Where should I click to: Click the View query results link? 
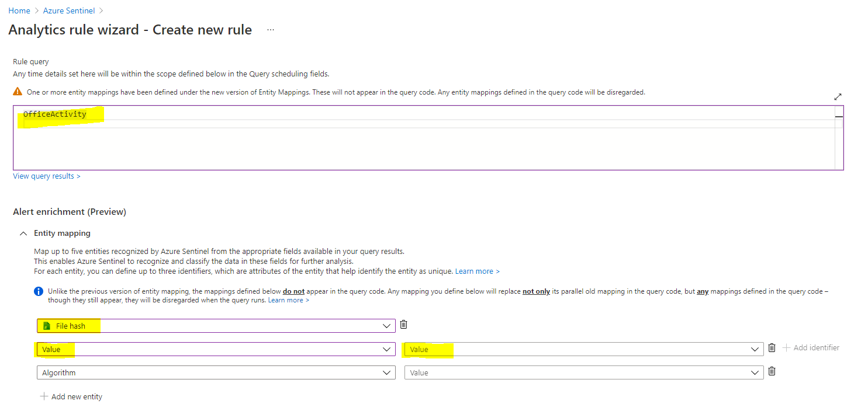pos(46,176)
